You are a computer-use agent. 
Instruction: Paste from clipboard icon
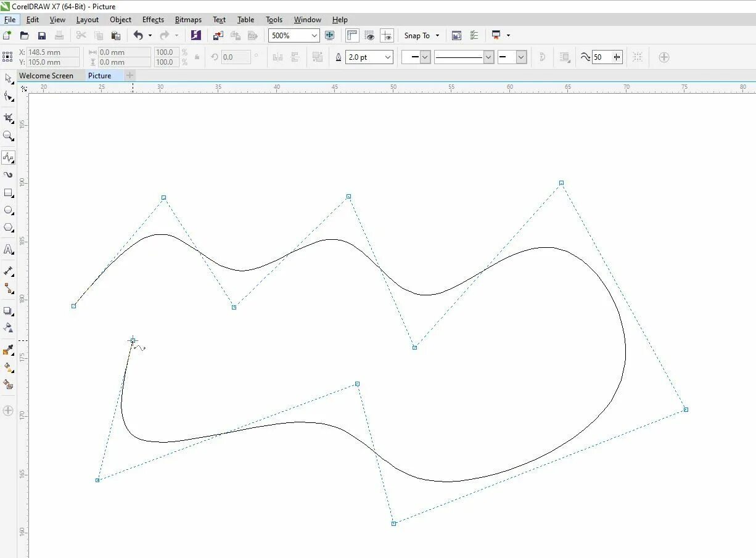pos(115,36)
